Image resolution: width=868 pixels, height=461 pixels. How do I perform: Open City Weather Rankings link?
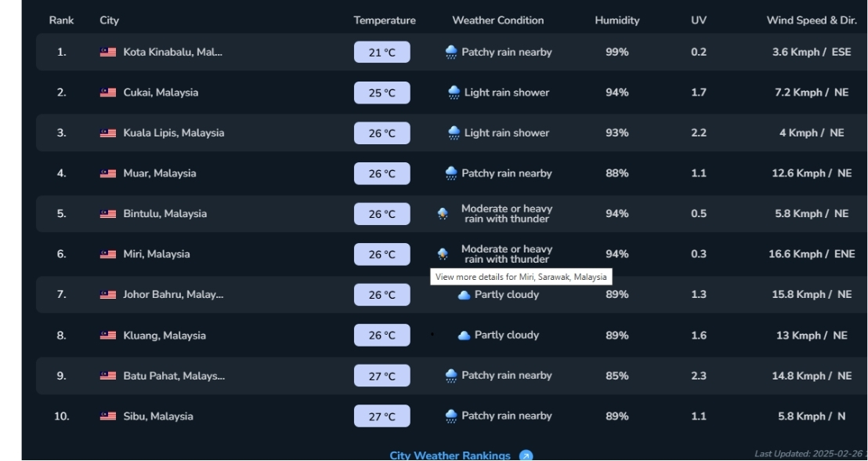pyautogui.click(x=450, y=456)
